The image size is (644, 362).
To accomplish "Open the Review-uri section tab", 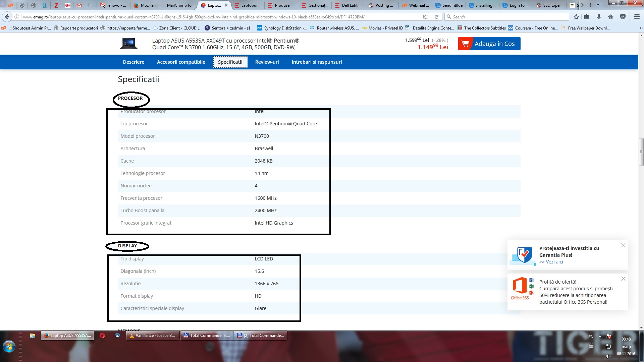I will (x=267, y=62).
